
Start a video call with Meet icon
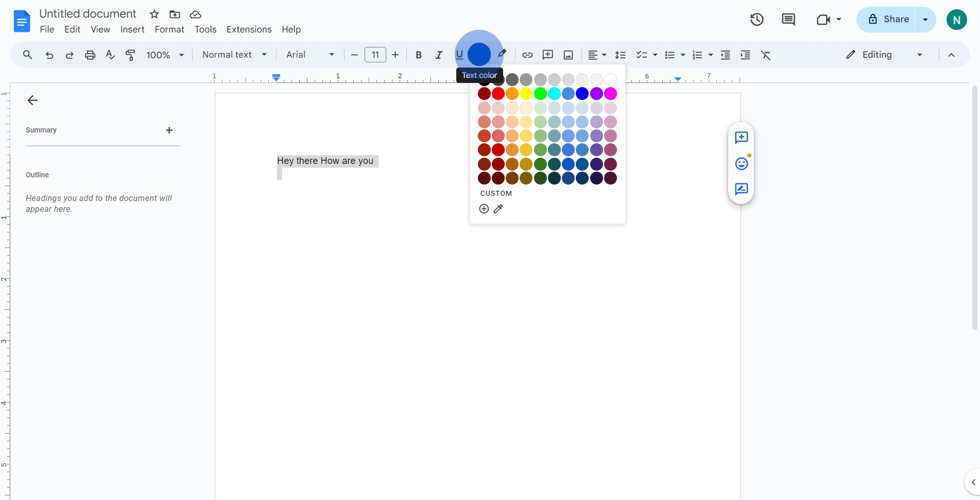coord(823,20)
